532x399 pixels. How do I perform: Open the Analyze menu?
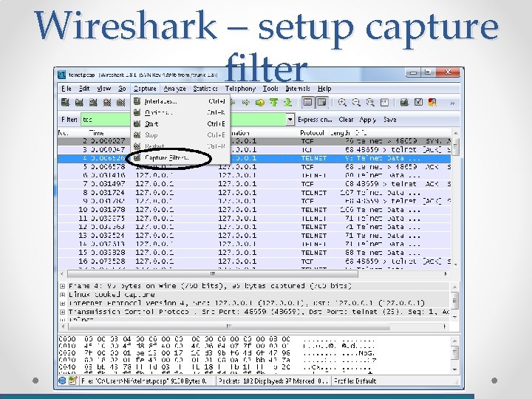(x=174, y=89)
